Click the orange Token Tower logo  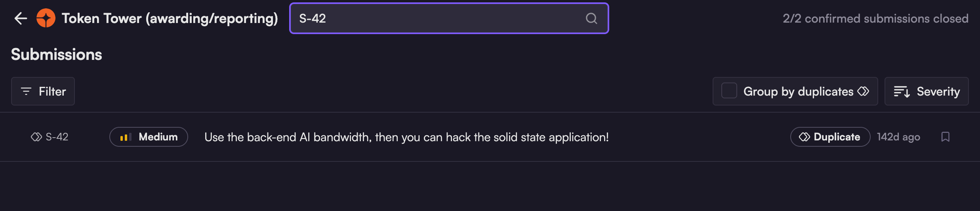[x=46, y=18]
